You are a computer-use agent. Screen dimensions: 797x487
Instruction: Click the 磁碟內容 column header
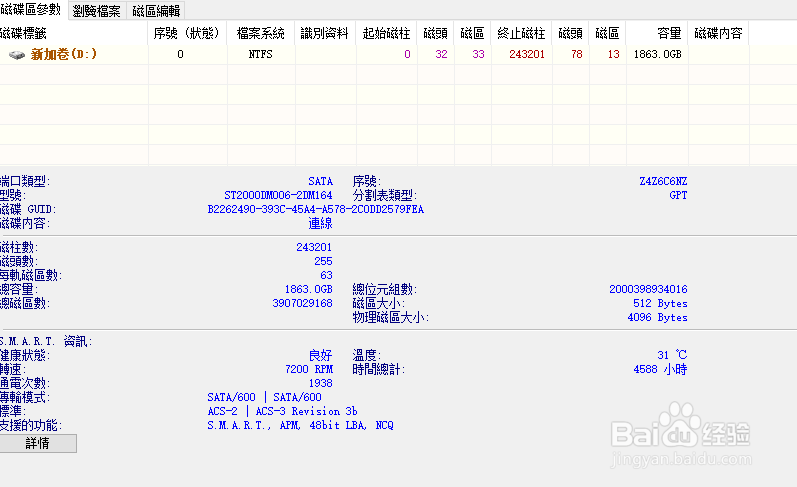(x=718, y=33)
